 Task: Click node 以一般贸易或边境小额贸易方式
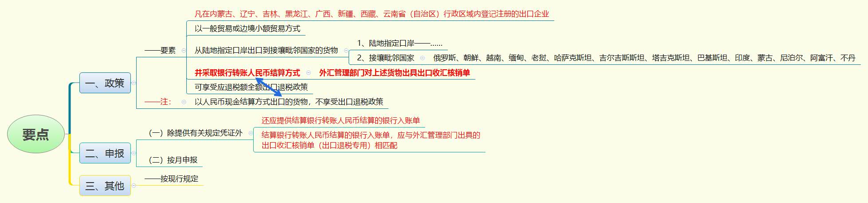pos(247,29)
